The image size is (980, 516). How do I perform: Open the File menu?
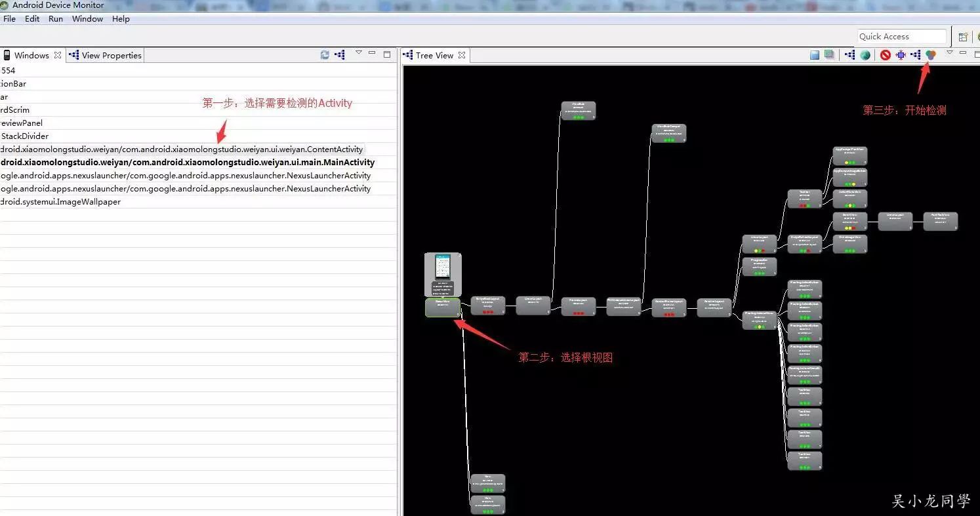point(9,19)
